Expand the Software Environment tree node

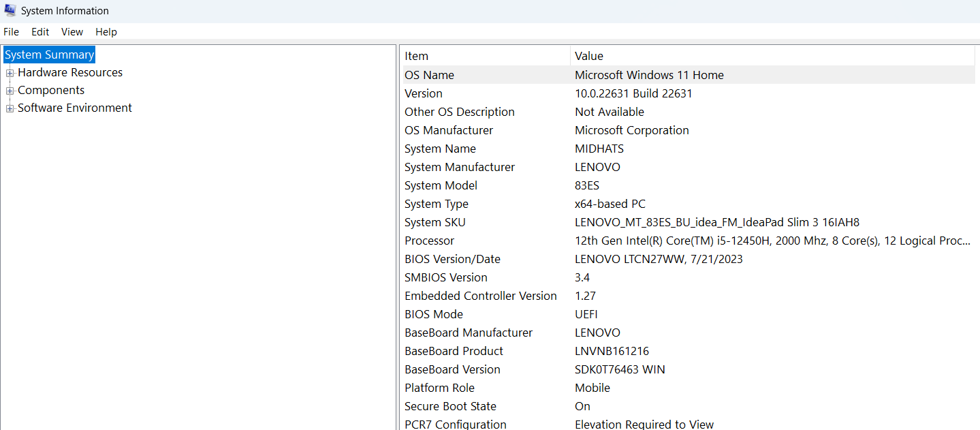point(10,108)
